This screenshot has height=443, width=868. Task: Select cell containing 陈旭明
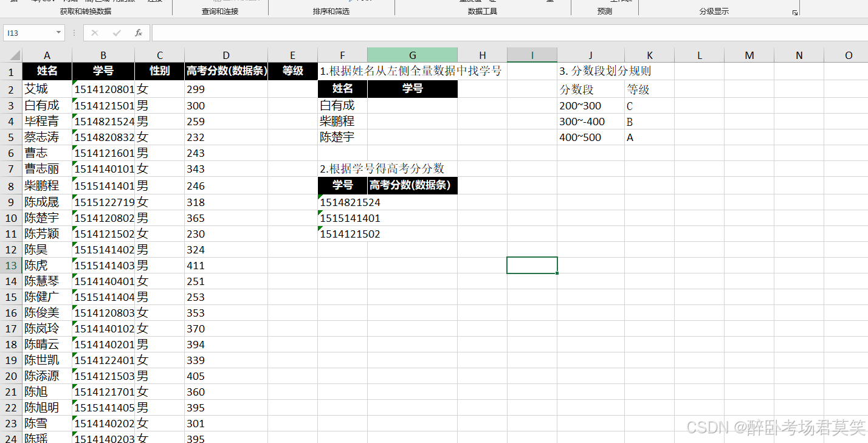pyautogui.click(x=47, y=408)
